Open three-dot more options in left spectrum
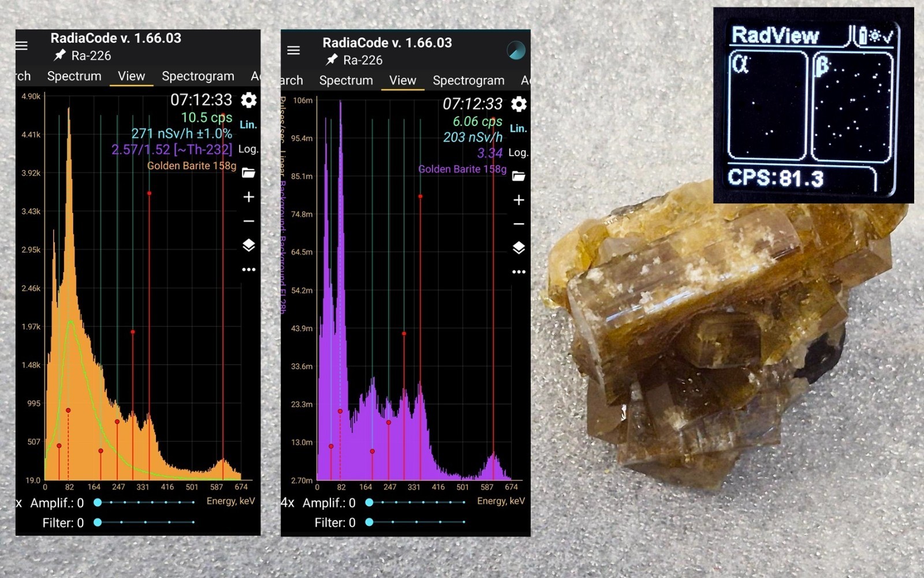This screenshot has height=578, width=924. pos(249,269)
